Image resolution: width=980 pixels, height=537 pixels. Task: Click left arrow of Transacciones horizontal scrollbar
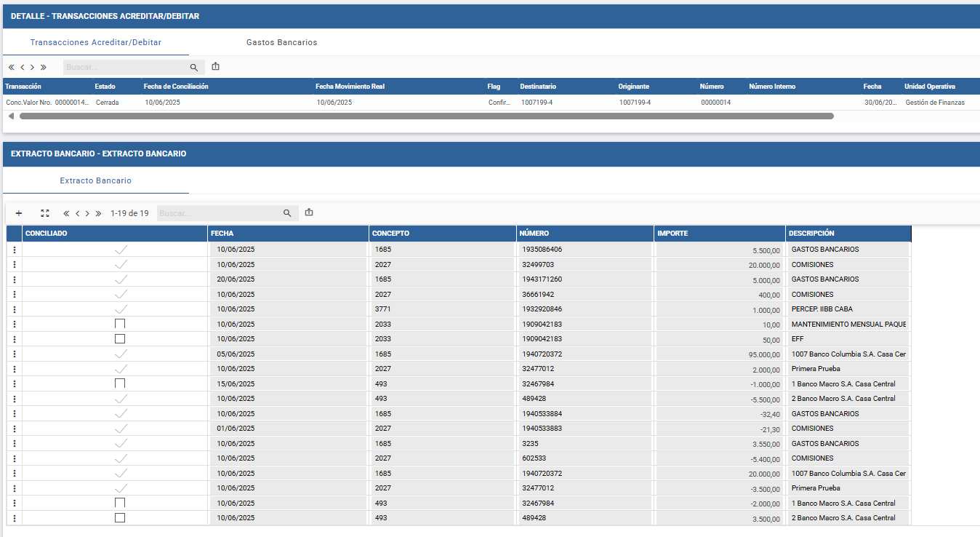point(11,116)
